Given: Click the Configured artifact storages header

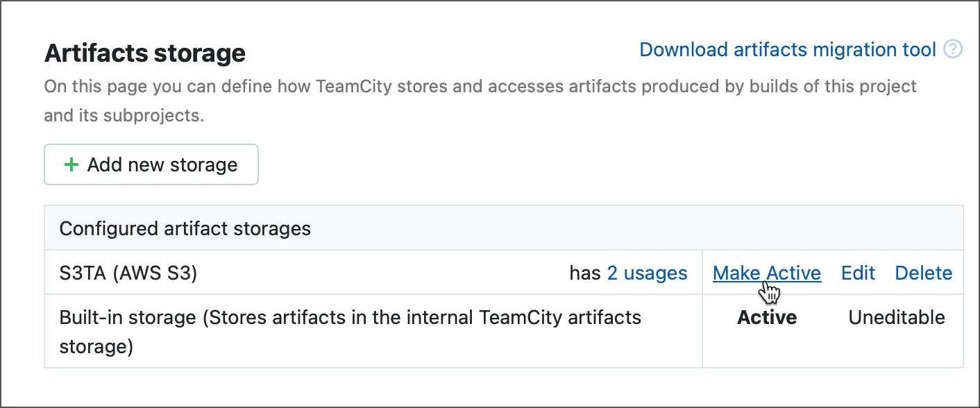Looking at the screenshot, I should pos(185,228).
